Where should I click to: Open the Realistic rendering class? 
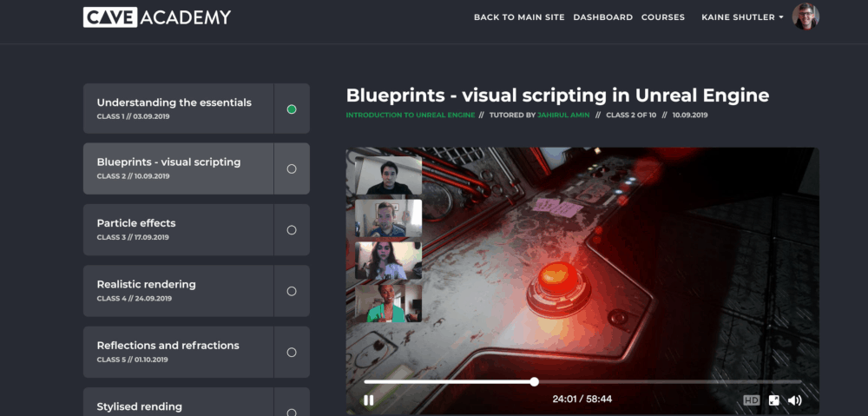coord(178,291)
